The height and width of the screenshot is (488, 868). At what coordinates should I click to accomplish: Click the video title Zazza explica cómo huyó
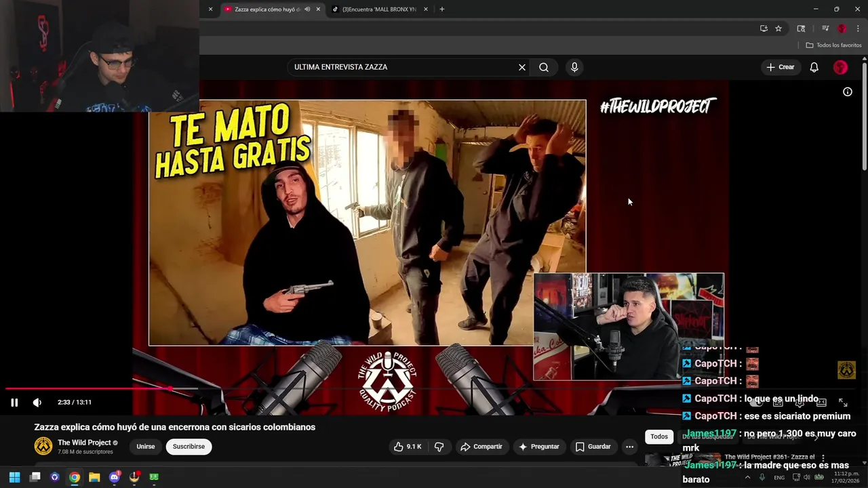[x=175, y=427]
